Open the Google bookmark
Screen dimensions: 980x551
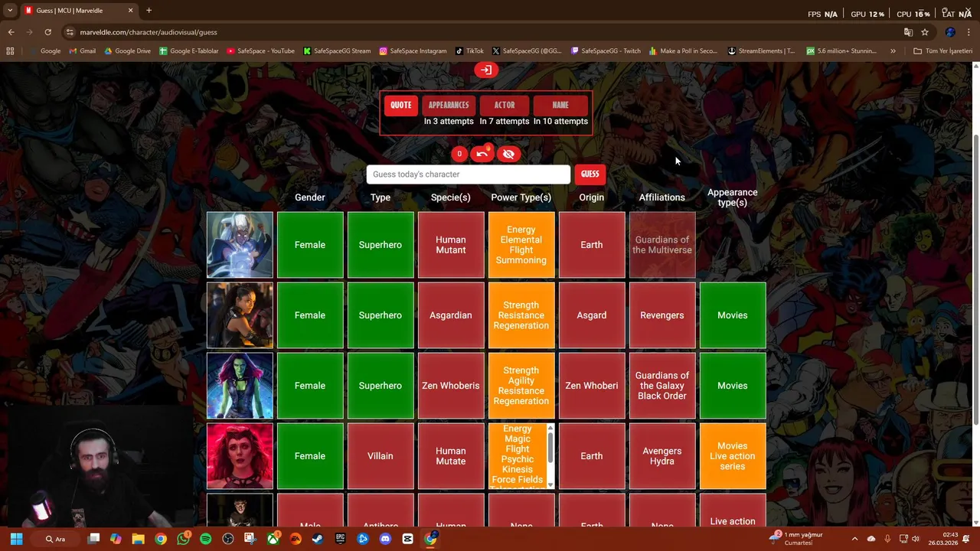coord(44,51)
